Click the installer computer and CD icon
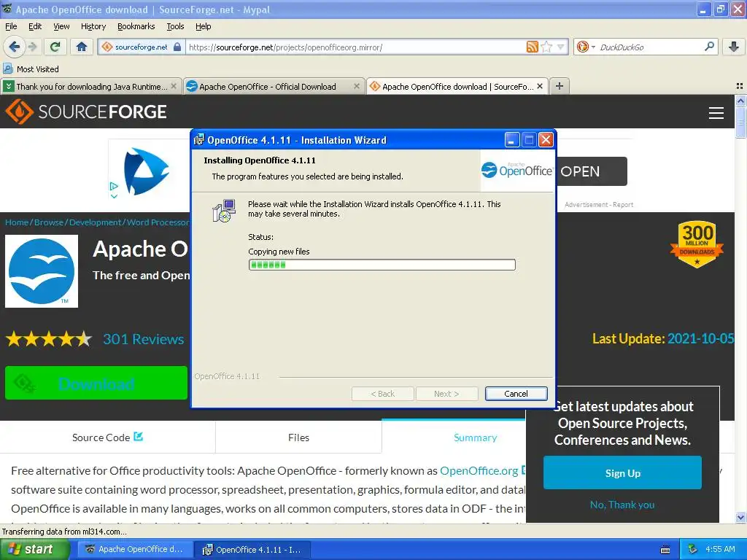Viewport: 747px width, 560px height. point(224,211)
